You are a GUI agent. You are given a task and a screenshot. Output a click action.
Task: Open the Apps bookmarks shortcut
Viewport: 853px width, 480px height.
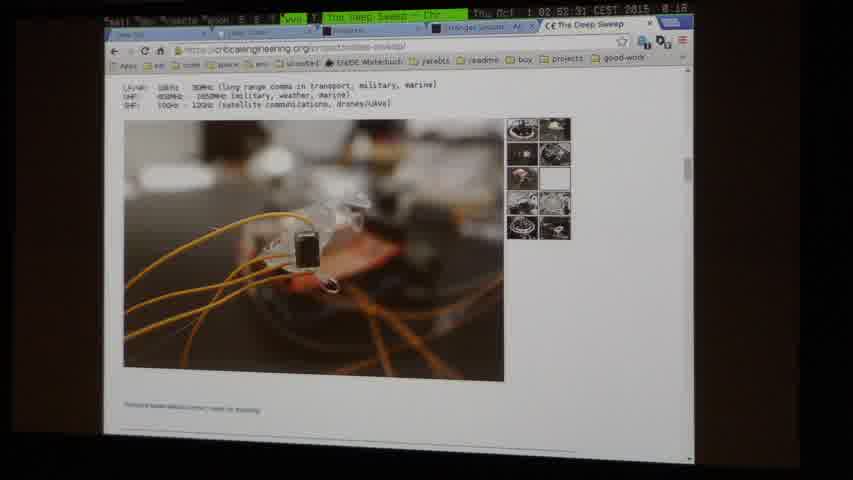(x=124, y=66)
